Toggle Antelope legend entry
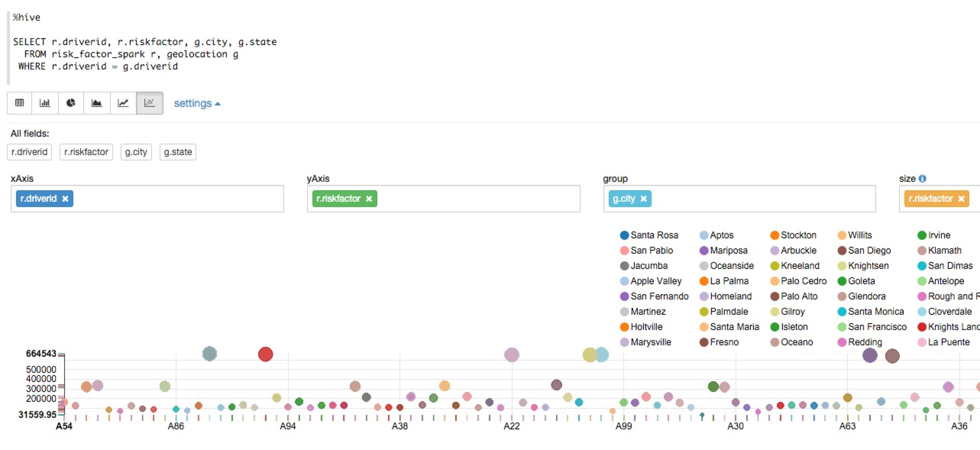 (941, 281)
